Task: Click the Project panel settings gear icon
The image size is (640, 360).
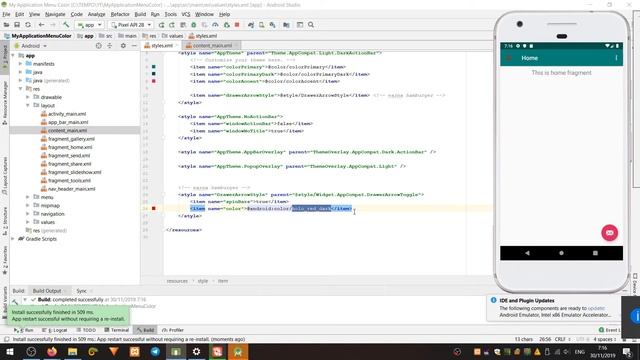Action: pyautogui.click(x=123, y=46)
